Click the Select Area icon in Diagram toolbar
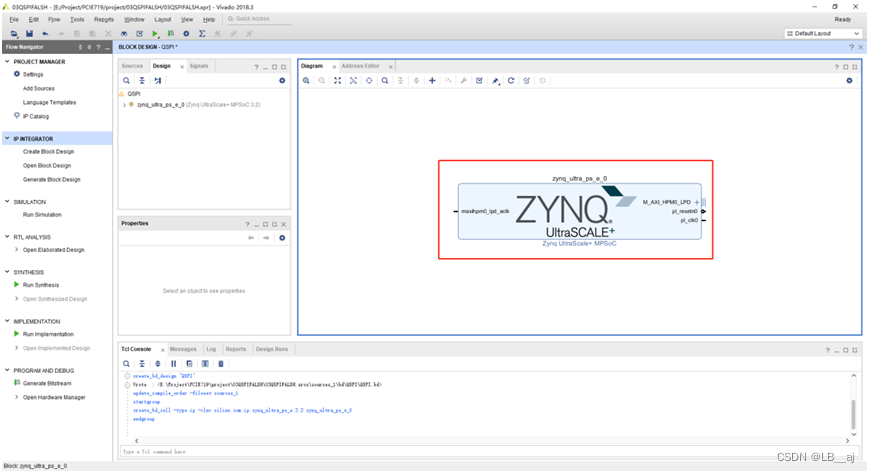The image size is (869, 473). 353,80
